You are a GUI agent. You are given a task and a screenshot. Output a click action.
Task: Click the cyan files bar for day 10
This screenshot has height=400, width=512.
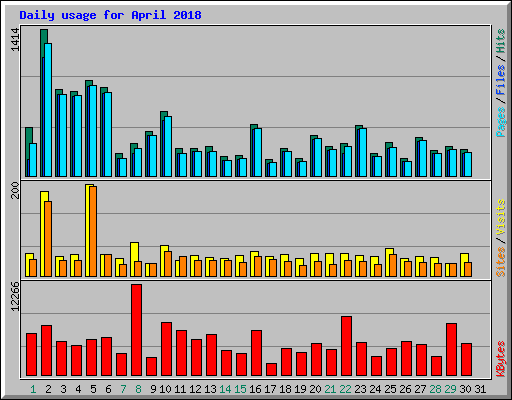coord(168,146)
